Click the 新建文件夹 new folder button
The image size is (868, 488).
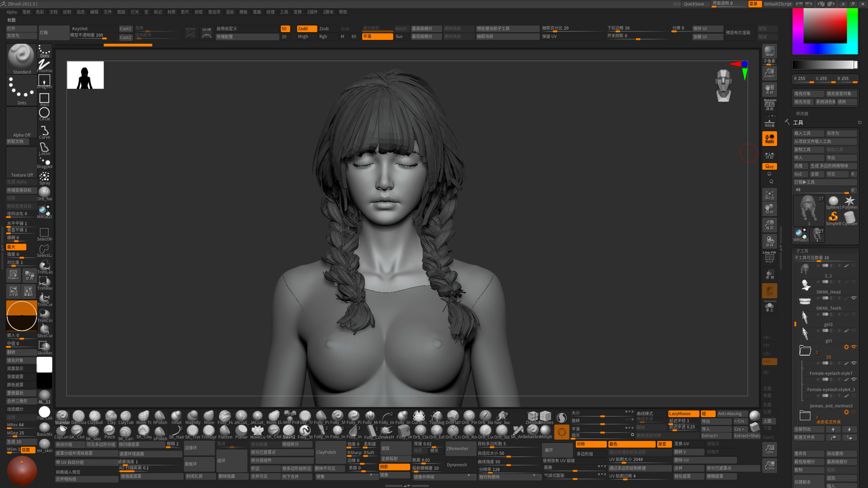pyautogui.click(x=809, y=437)
